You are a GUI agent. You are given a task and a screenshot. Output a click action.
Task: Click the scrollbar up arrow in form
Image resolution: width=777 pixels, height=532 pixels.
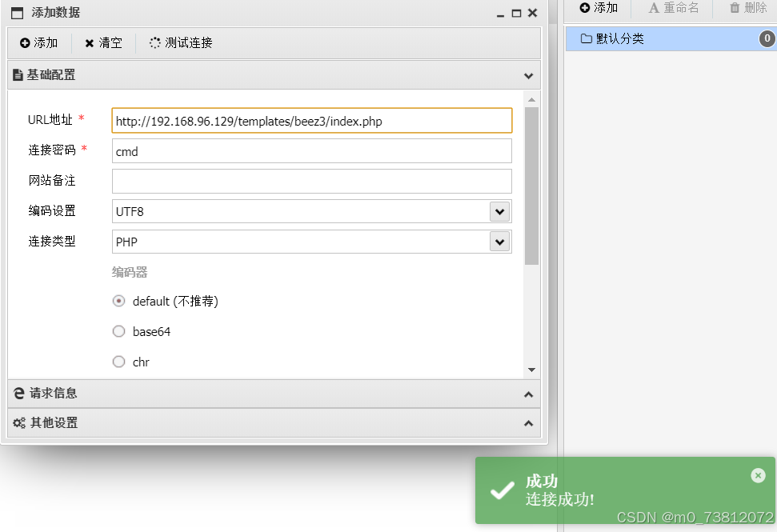tap(531, 99)
